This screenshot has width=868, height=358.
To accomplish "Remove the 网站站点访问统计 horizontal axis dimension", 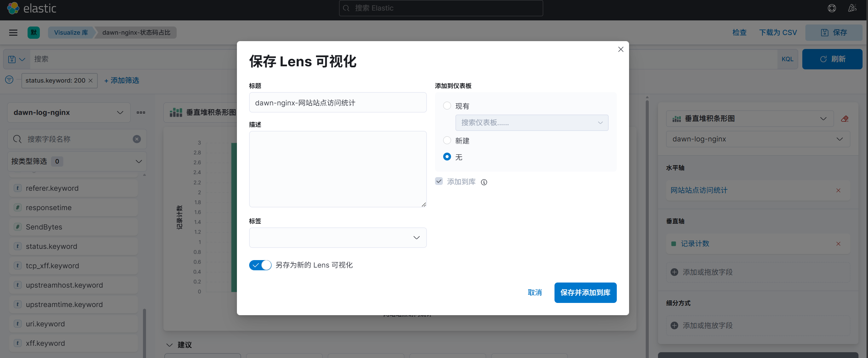I will (x=838, y=190).
